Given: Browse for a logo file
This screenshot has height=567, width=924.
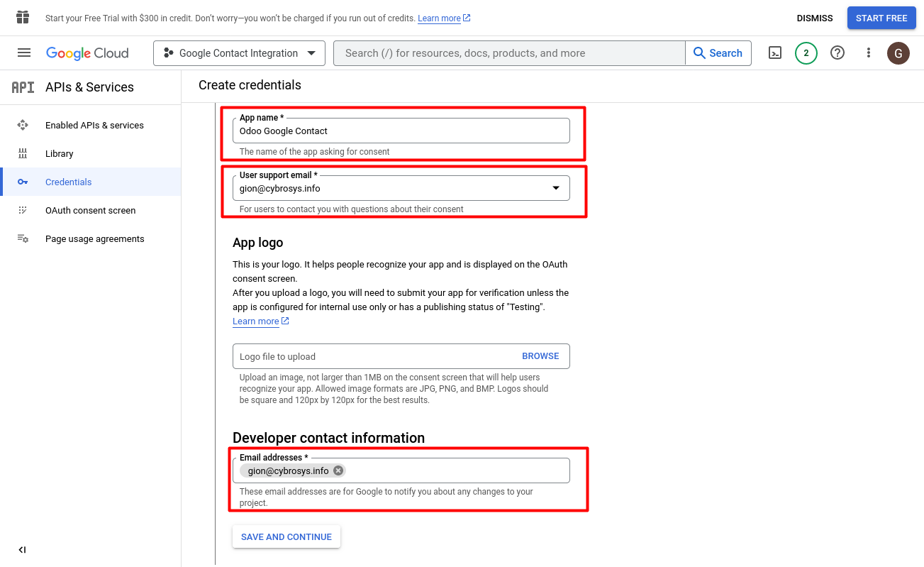Looking at the screenshot, I should 540,356.
